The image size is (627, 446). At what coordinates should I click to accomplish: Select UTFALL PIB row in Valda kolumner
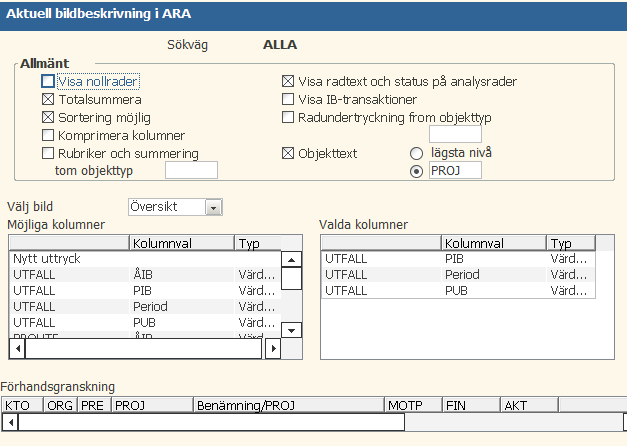coord(458,259)
